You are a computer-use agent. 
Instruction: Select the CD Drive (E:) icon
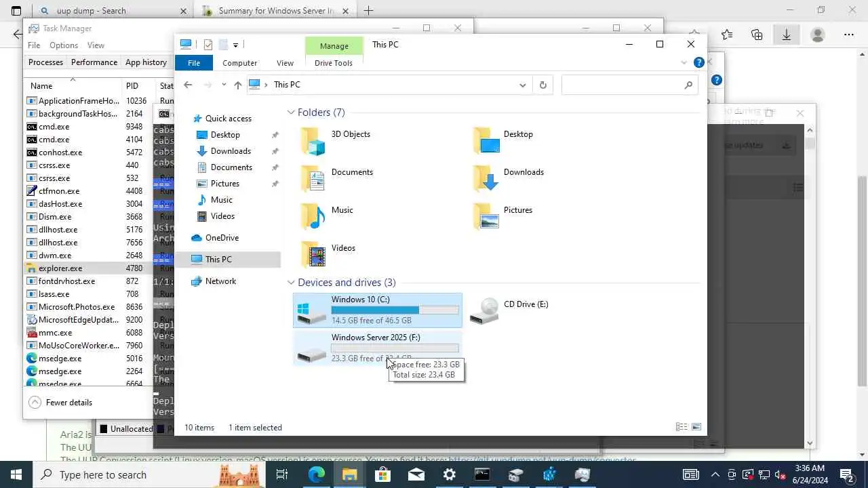[510, 310]
